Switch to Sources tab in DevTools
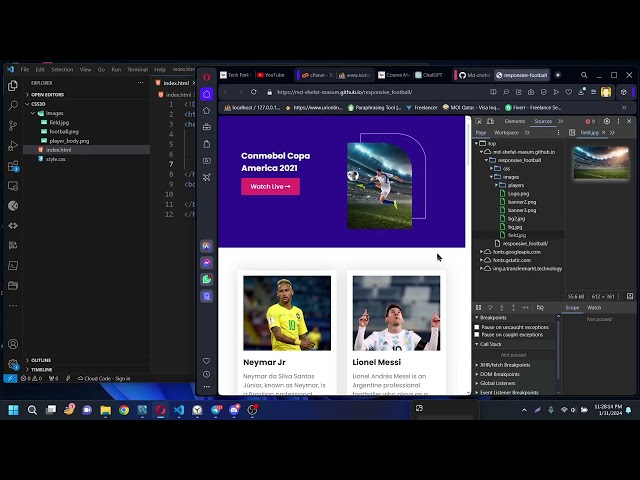 (543, 121)
